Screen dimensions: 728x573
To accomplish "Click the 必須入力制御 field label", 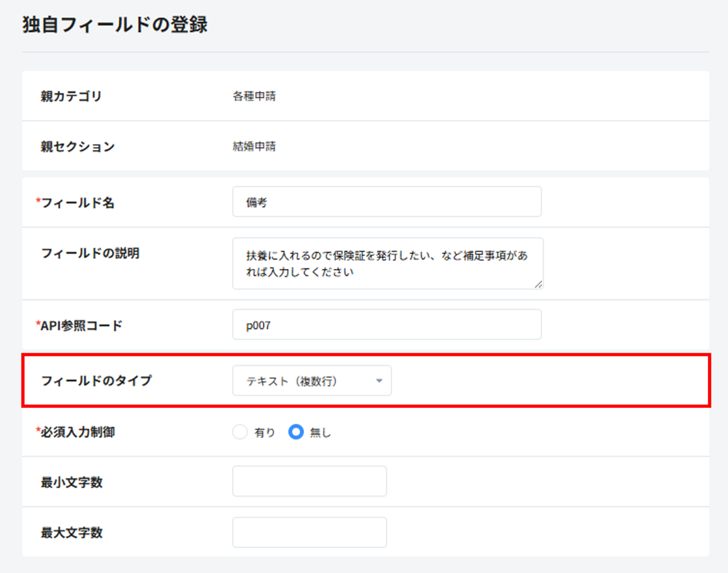I will click(x=77, y=432).
